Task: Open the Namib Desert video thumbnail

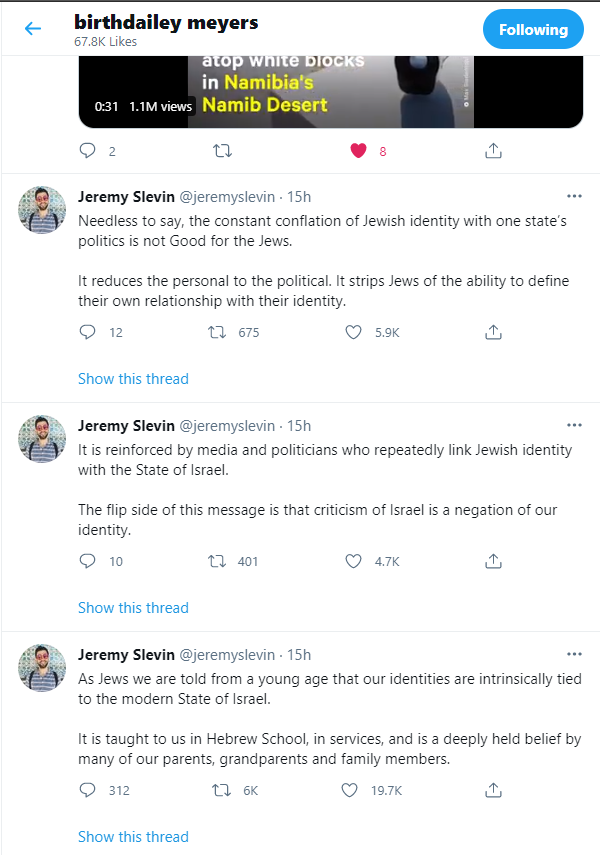Action: (331, 92)
